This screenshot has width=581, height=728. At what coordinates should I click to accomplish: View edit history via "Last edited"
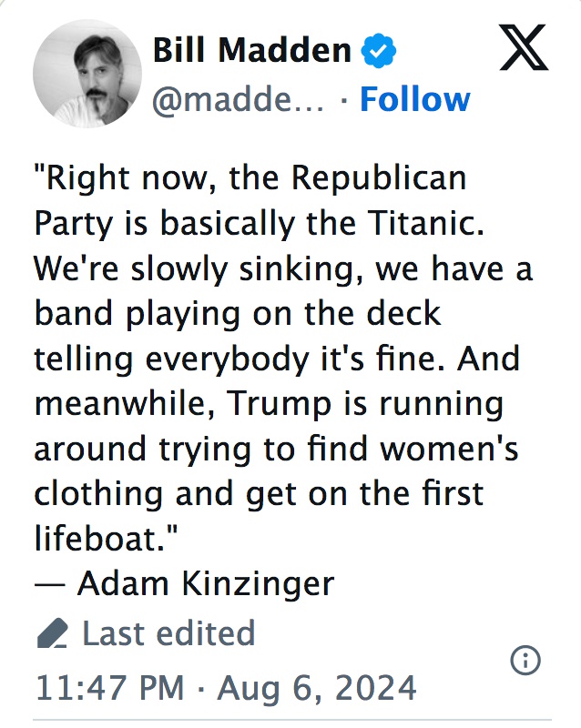pos(168,633)
